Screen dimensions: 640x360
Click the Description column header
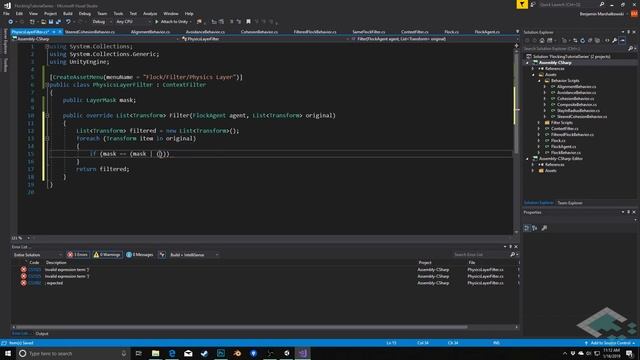click(56, 263)
